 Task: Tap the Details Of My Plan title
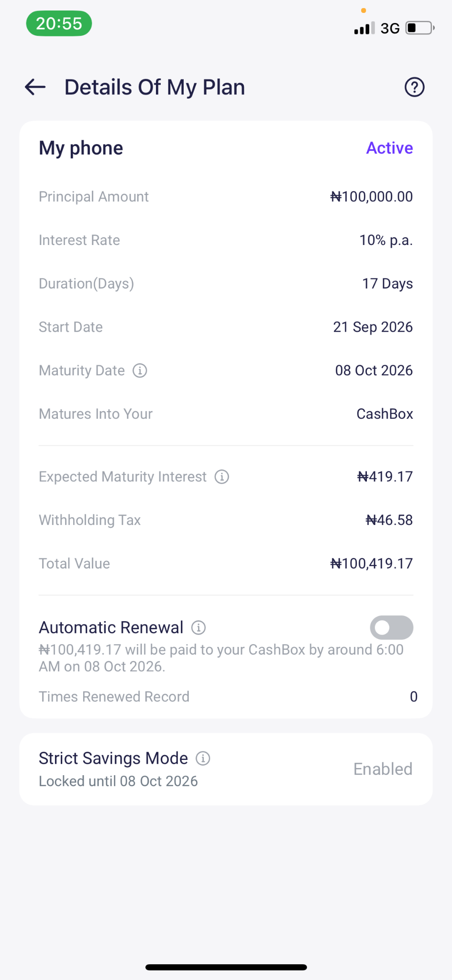(154, 87)
